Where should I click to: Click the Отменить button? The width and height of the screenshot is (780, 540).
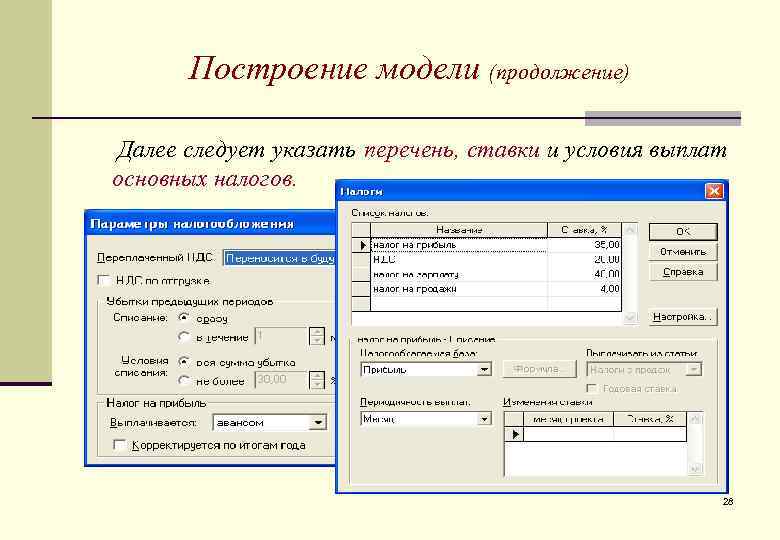683,252
